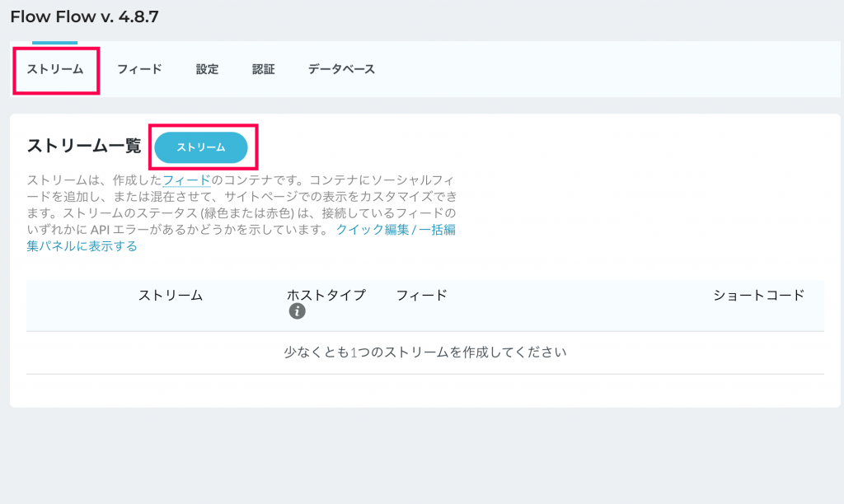Open the 設定 tab
The image size is (844, 504).
[x=207, y=69]
